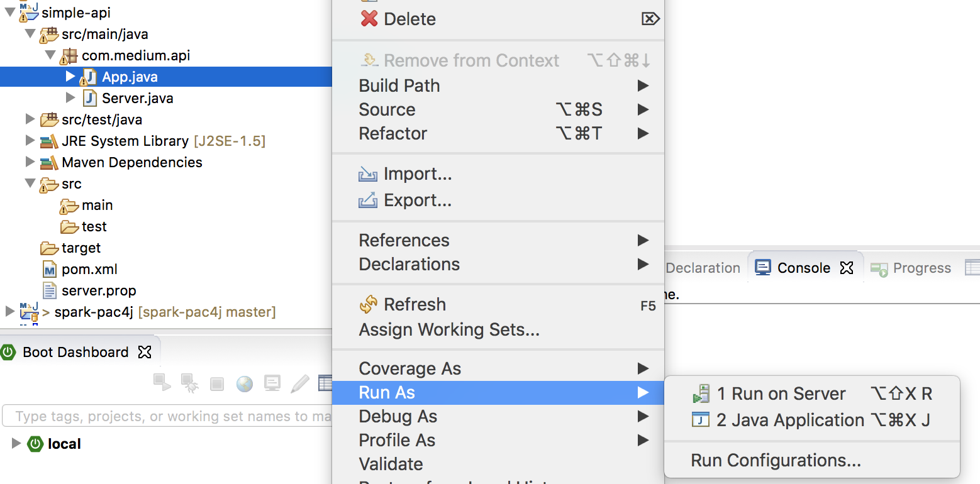The image size is (980, 484).
Task: Expand the spark-pac4j project
Action: [x=9, y=312]
